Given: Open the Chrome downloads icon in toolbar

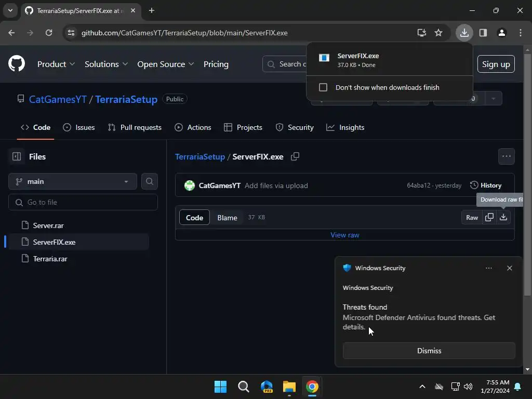Looking at the screenshot, I should (464, 33).
